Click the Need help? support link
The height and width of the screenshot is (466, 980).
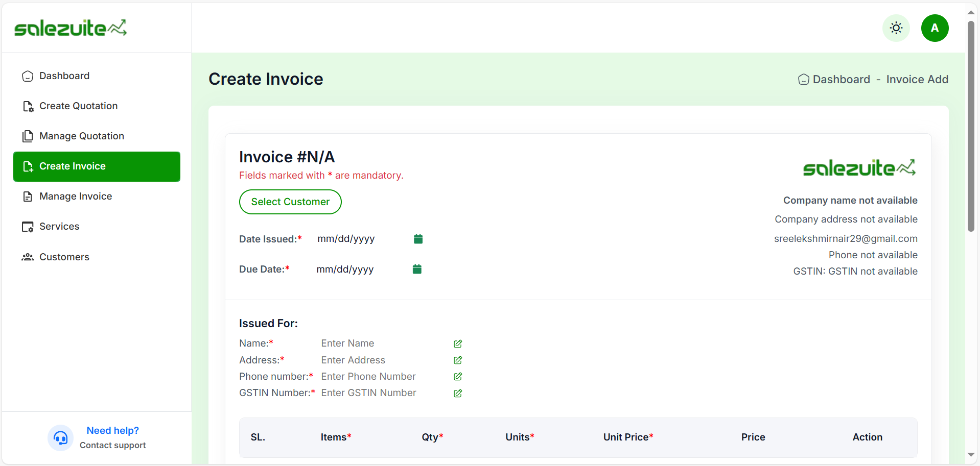[x=112, y=430]
